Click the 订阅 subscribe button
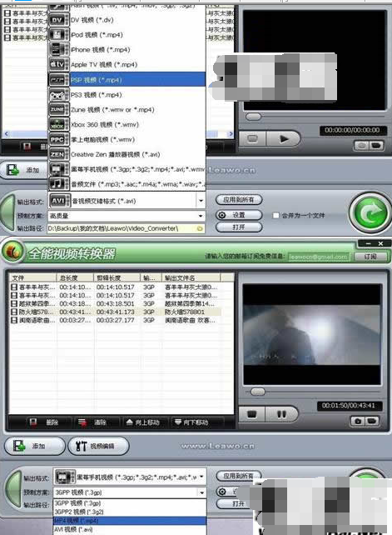 tap(370, 256)
